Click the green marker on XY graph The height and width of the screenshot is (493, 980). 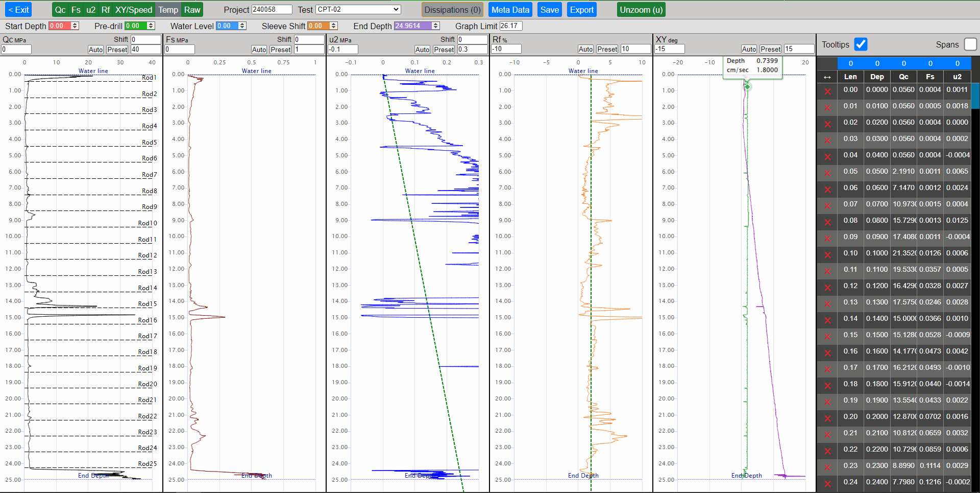click(x=747, y=86)
